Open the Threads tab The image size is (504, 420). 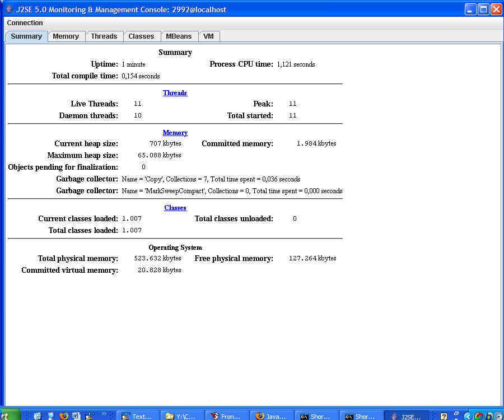[104, 36]
